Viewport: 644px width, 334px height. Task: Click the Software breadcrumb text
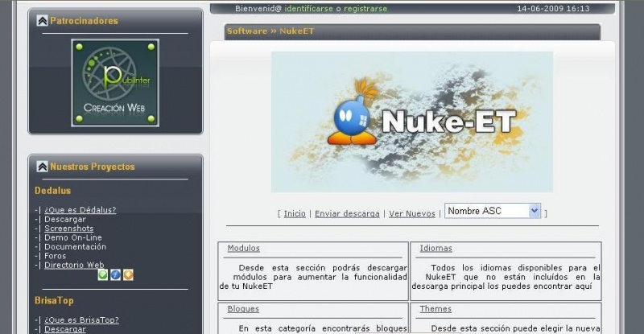tap(247, 31)
